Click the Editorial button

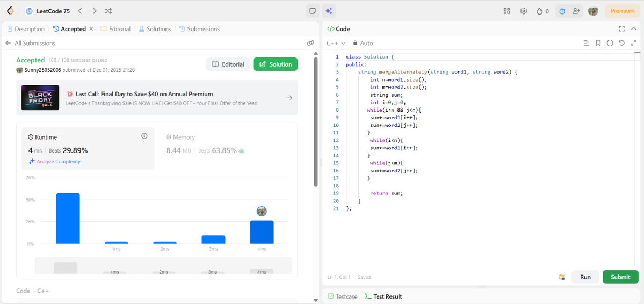click(228, 64)
